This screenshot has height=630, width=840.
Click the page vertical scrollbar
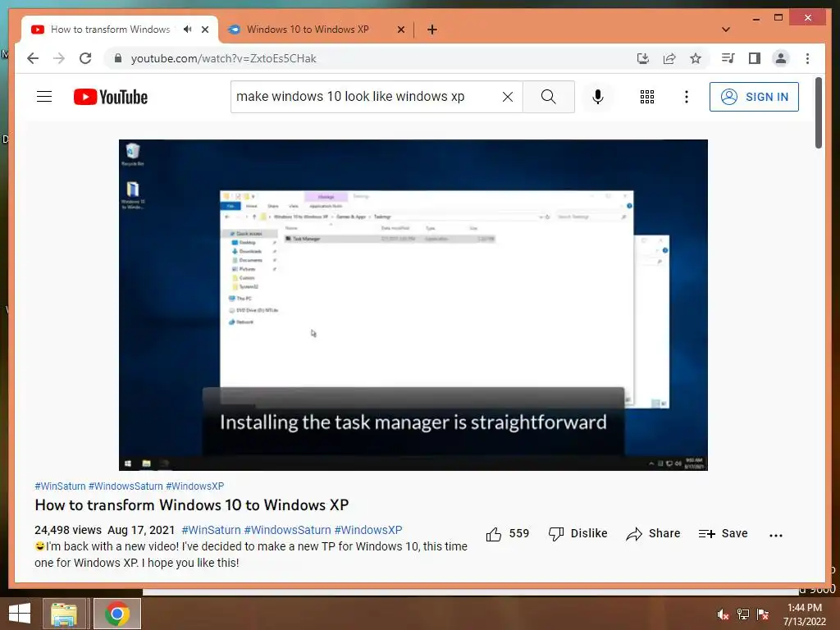[x=819, y=112]
